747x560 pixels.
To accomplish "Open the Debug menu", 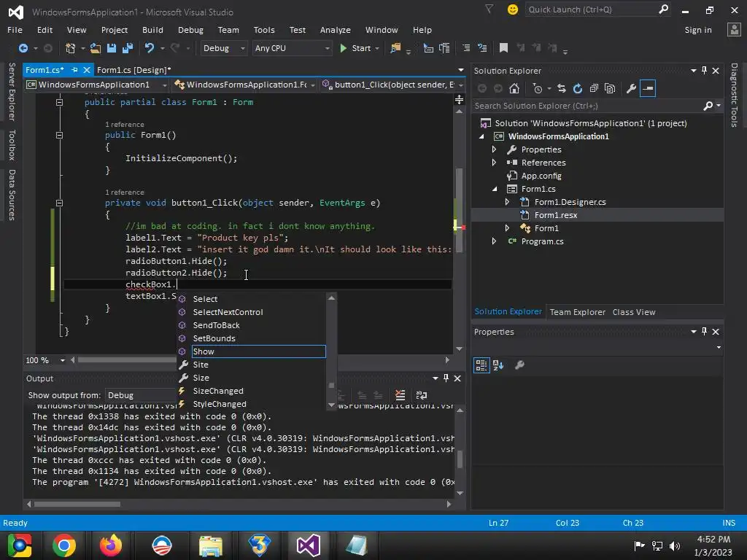I will tap(190, 30).
